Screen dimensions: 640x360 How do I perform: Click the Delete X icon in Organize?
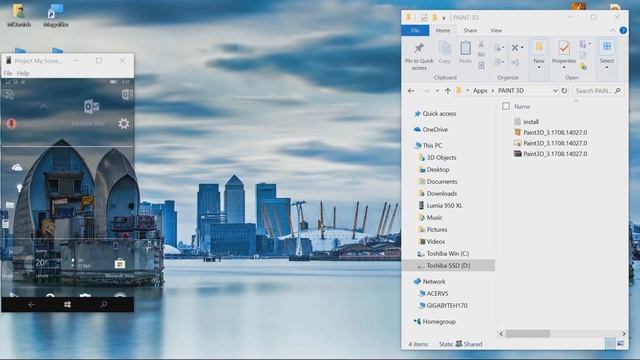point(515,48)
